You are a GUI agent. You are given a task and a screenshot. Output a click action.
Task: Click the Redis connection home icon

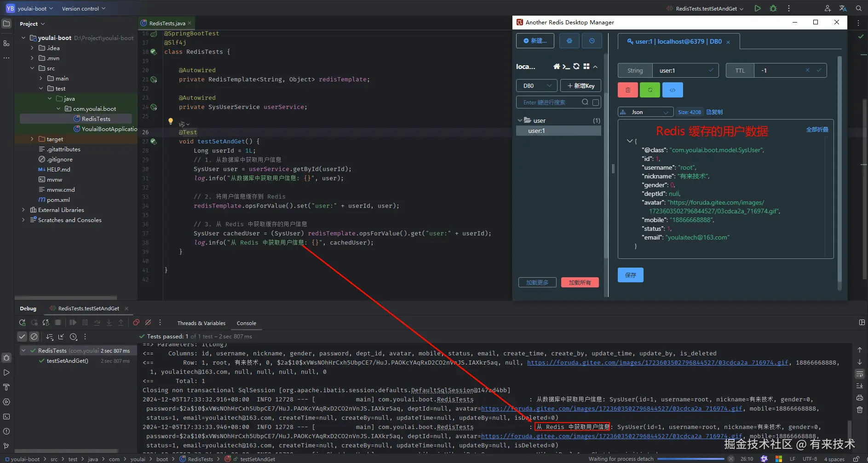557,67
